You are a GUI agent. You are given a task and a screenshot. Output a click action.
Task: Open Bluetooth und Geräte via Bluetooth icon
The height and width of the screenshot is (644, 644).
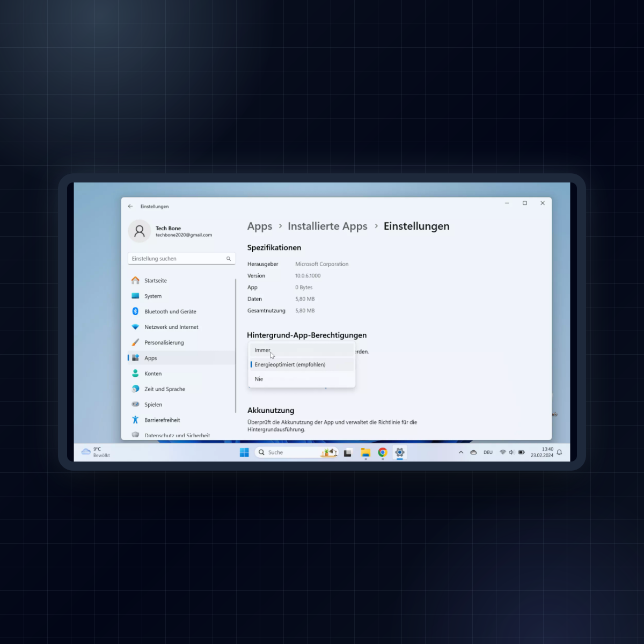(135, 311)
